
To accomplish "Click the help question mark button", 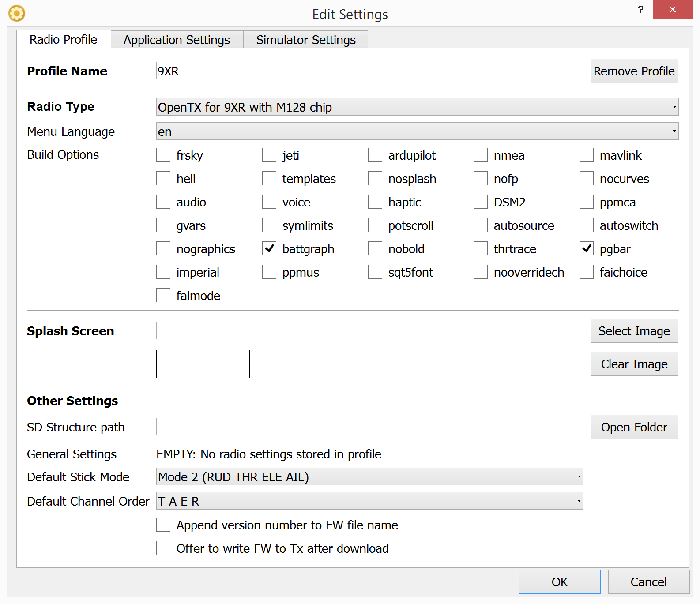I will (640, 9).
